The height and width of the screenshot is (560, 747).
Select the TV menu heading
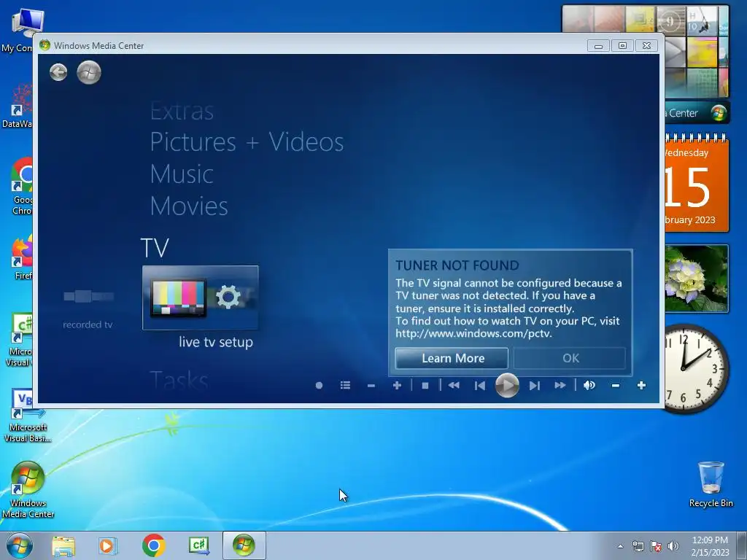pos(155,248)
